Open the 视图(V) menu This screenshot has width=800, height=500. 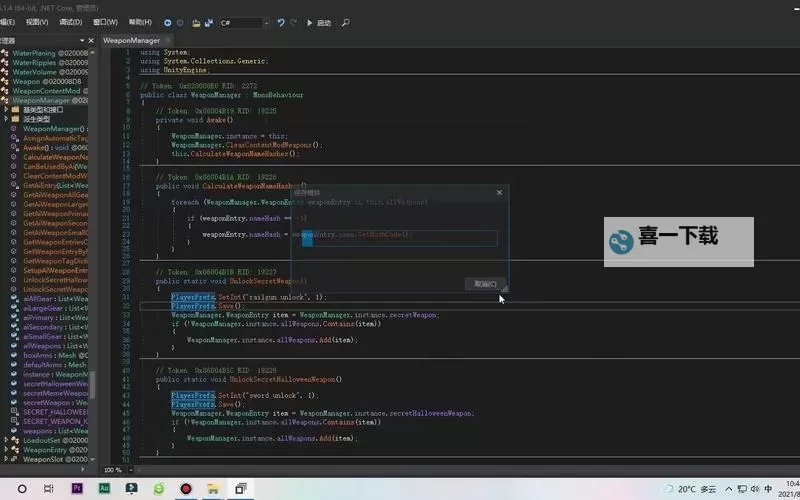[x=37, y=22]
